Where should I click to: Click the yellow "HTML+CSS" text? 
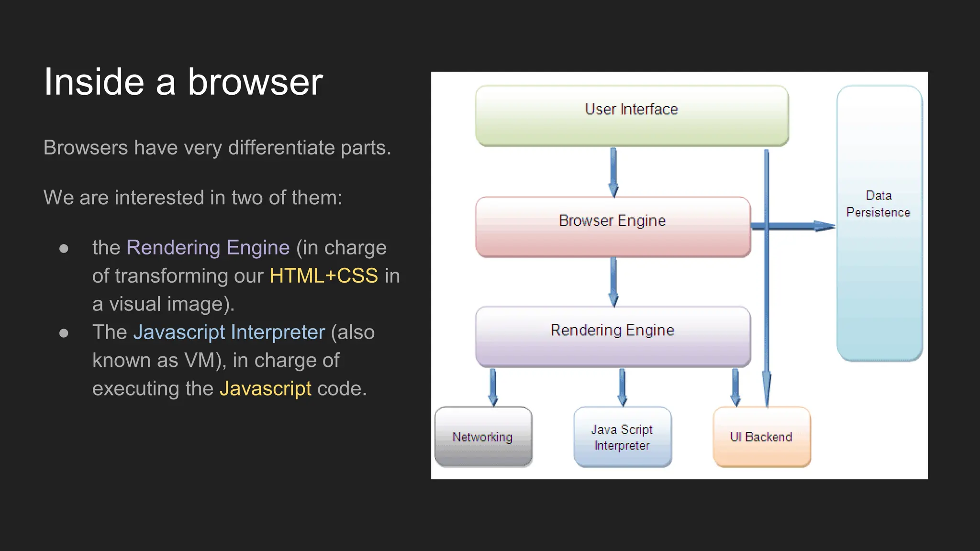(x=323, y=275)
